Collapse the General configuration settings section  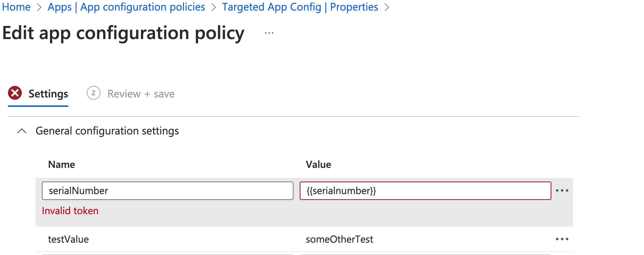(22, 131)
